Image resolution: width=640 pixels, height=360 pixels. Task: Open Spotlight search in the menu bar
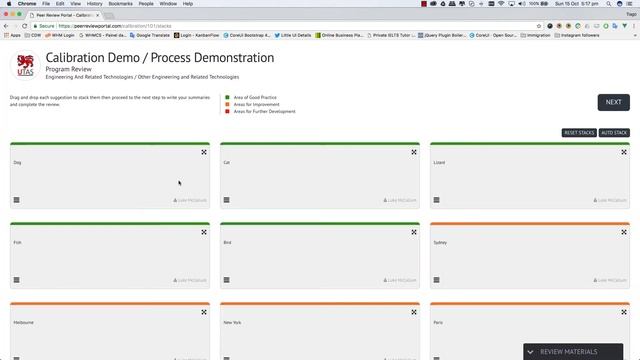[x=609, y=4]
